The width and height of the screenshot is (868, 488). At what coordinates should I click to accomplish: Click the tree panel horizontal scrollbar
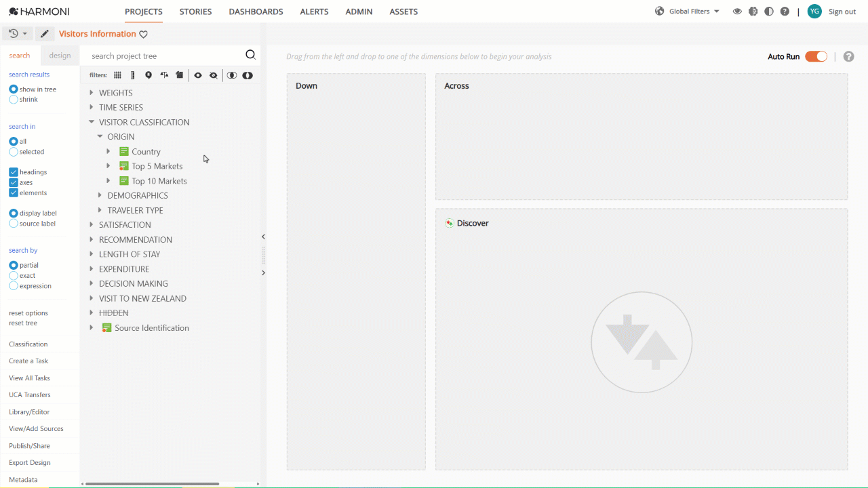(x=152, y=484)
